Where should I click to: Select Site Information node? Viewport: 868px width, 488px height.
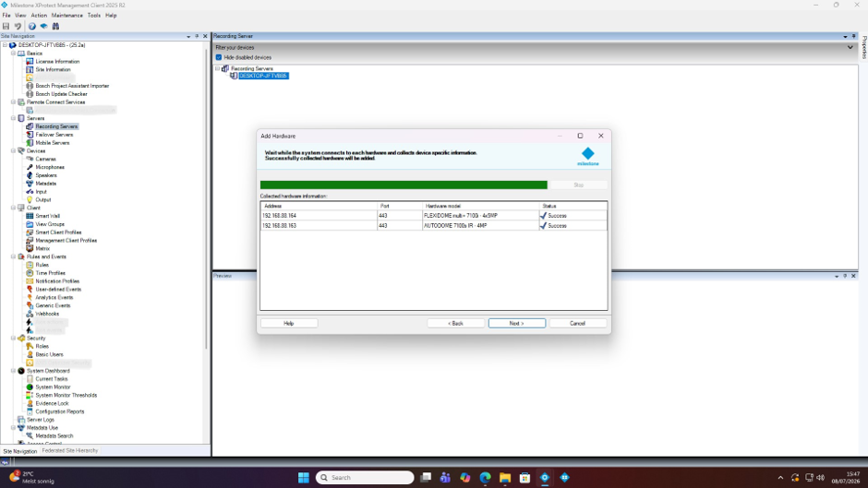pyautogui.click(x=54, y=70)
